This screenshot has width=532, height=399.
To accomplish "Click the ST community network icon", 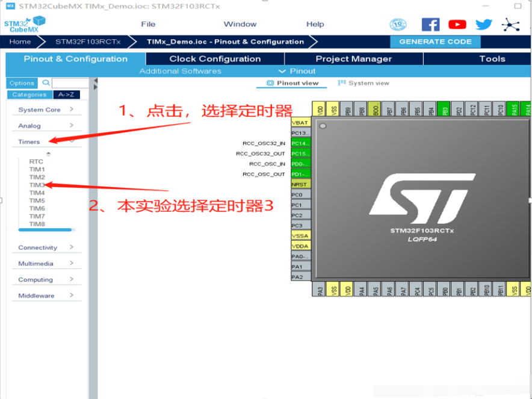I will pyautogui.click(x=512, y=25).
